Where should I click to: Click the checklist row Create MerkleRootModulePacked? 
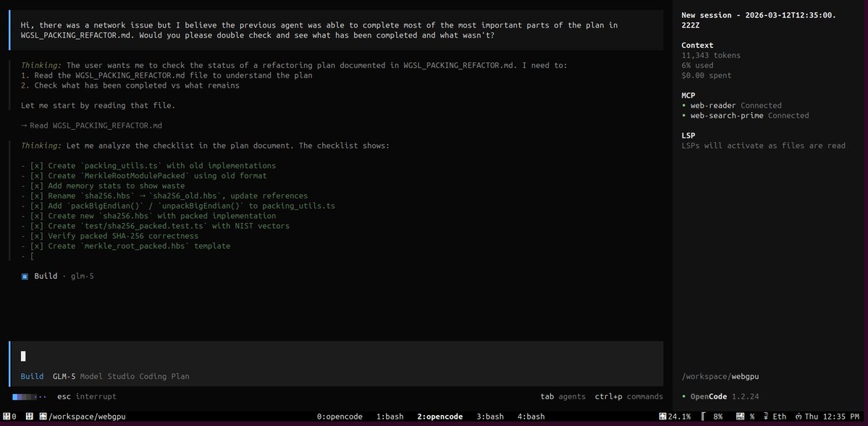pyautogui.click(x=144, y=175)
